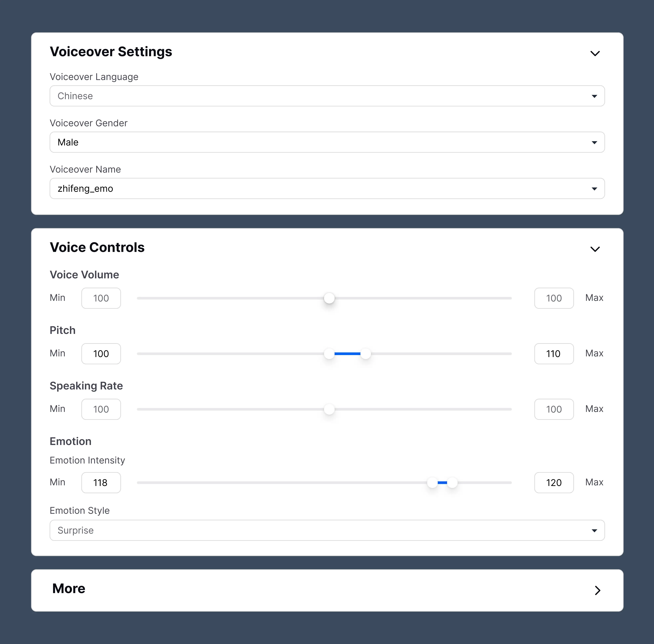Click the Pitch Min input field
The image size is (654, 644).
[x=101, y=354]
